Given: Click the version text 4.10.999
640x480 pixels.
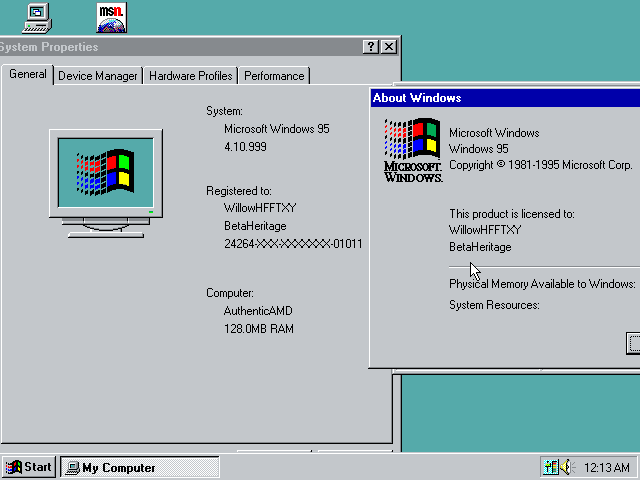Looking at the screenshot, I should pos(245,147).
